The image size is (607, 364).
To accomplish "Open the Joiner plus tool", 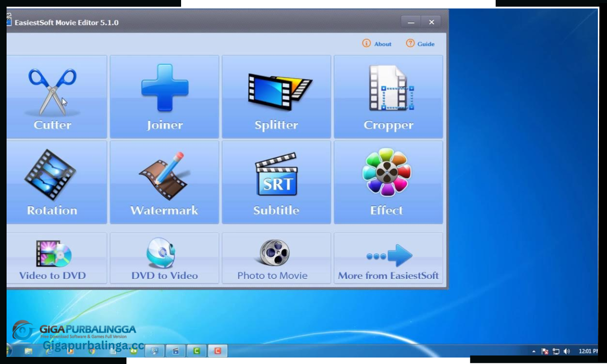I will [x=164, y=97].
